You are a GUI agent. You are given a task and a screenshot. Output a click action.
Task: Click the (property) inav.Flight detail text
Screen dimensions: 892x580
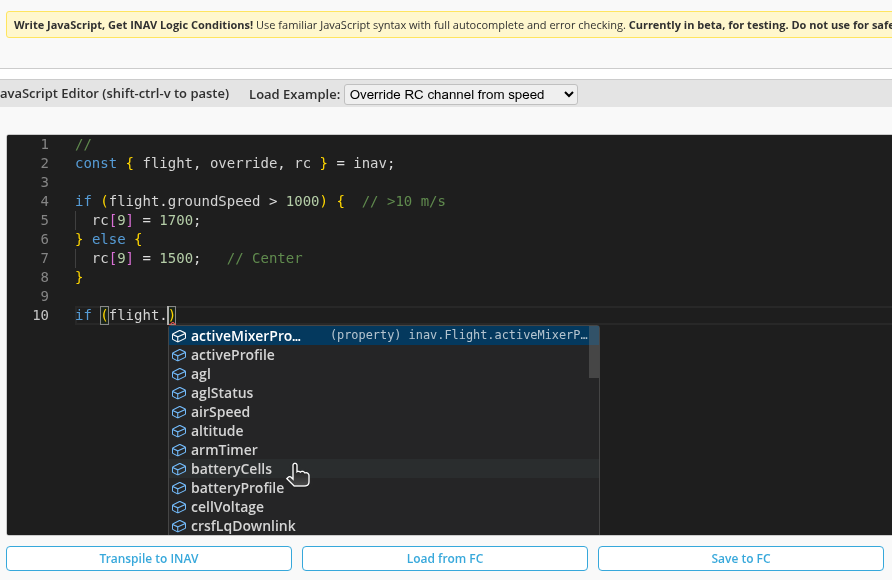(459, 335)
